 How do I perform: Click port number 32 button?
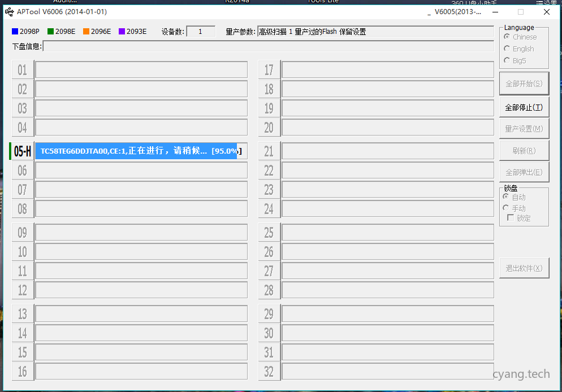click(x=269, y=371)
